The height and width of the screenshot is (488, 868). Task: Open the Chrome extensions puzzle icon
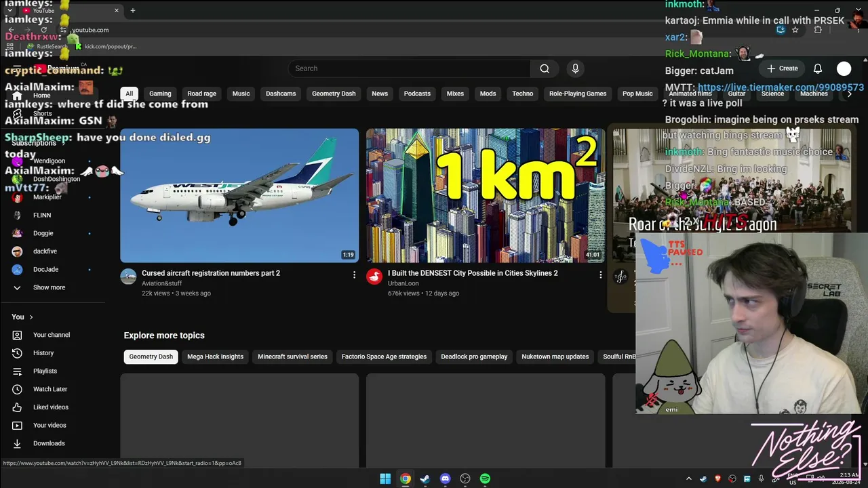click(x=818, y=30)
